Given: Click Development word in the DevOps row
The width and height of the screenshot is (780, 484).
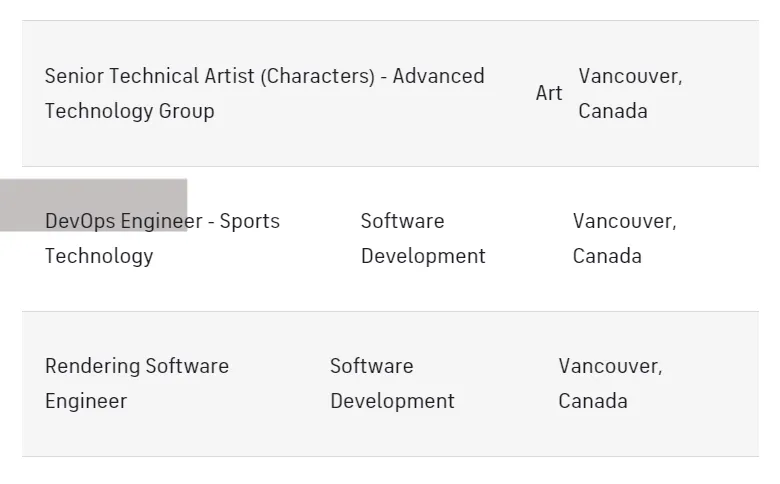Looking at the screenshot, I should (x=423, y=256).
